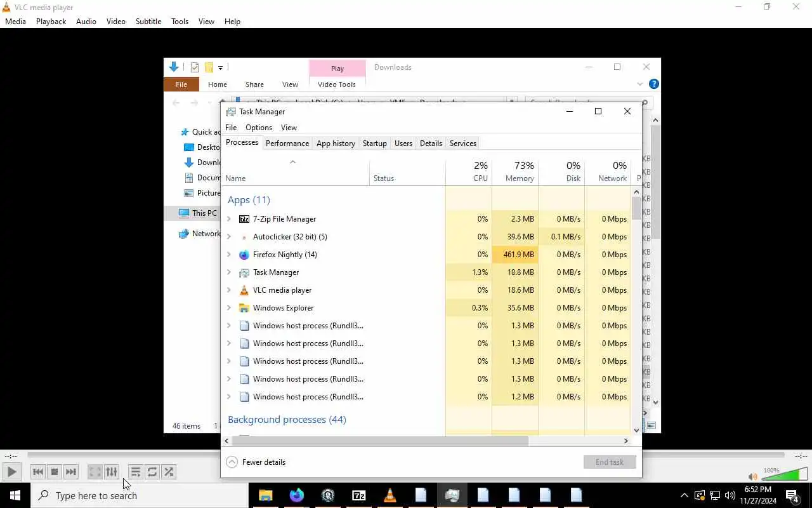Open Firefox Nightly from taskbar

tap(296, 495)
